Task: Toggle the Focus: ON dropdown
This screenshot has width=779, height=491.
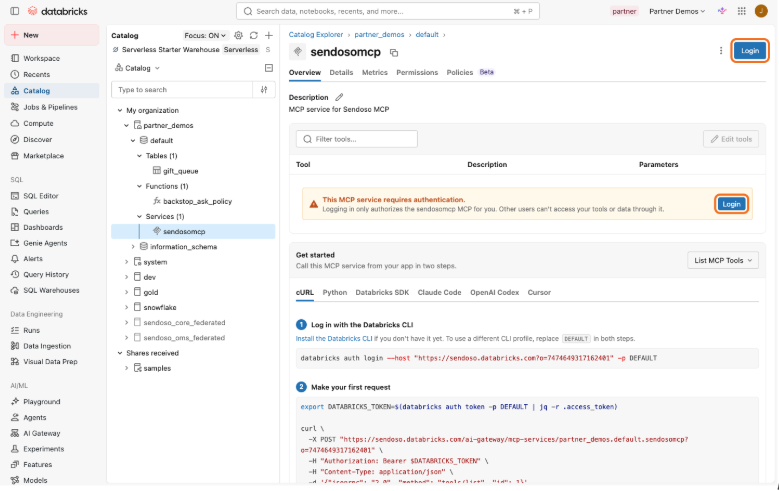Action: [x=205, y=35]
